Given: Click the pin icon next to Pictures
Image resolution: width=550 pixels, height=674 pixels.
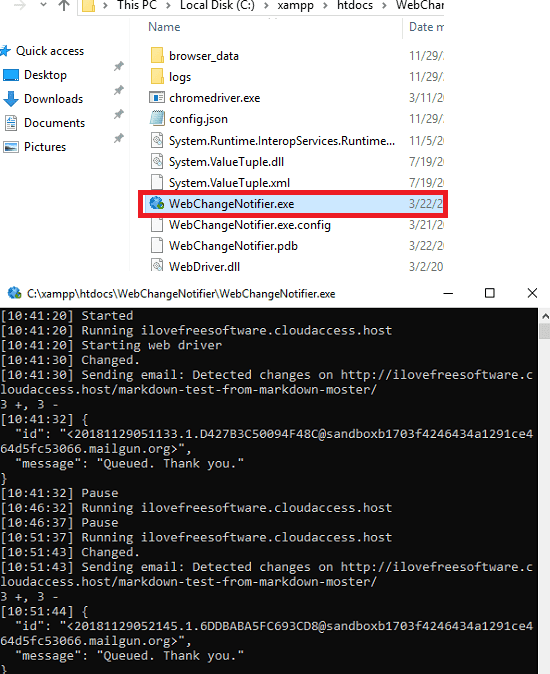Looking at the screenshot, I should coord(119,139).
